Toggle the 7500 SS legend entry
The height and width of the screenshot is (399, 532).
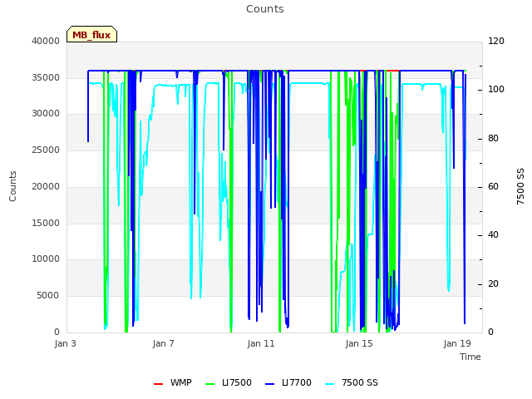[352, 382]
